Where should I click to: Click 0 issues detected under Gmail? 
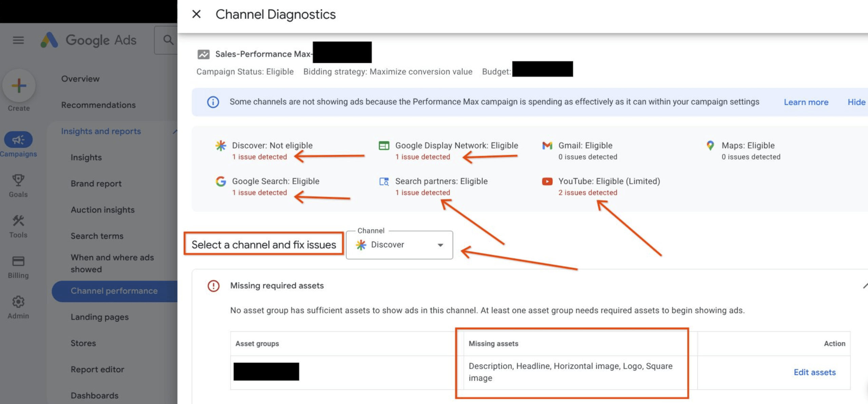(588, 157)
